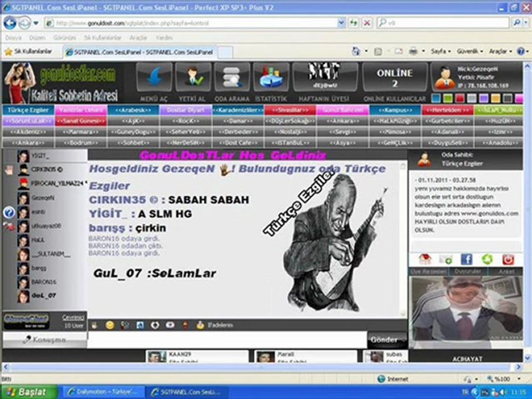Click the blue font icon in chat toolbar
Screen dimensions: 532x399
click(x=140, y=325)
